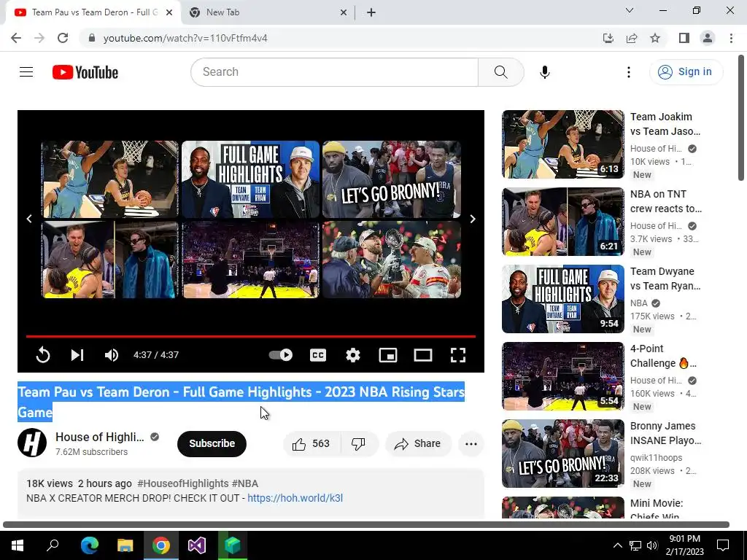
Task: Show previous suggested videos with left arrow
Action: 29,219
